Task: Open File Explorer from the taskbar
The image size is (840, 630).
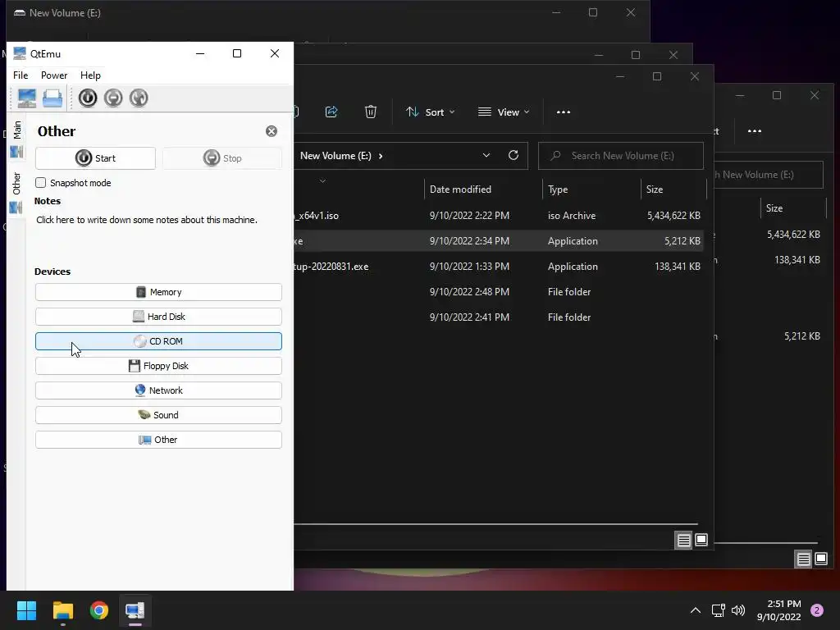Action: 63,610
